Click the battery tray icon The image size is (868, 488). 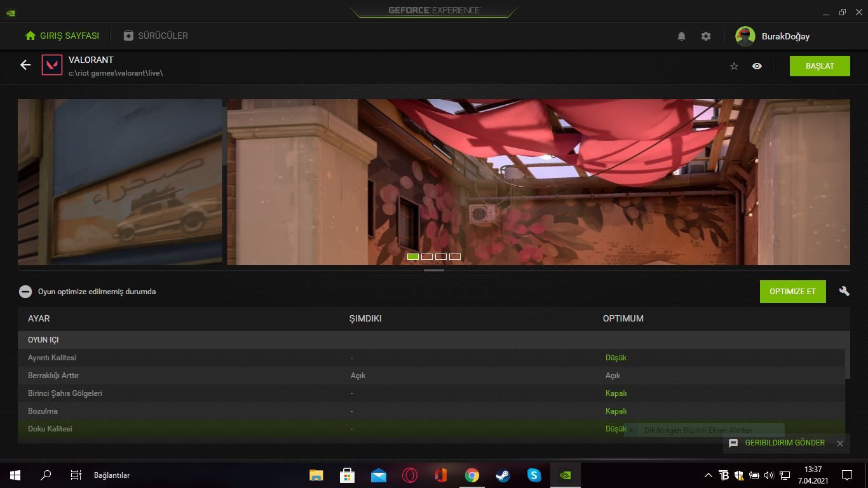click(x=754, y=475)
